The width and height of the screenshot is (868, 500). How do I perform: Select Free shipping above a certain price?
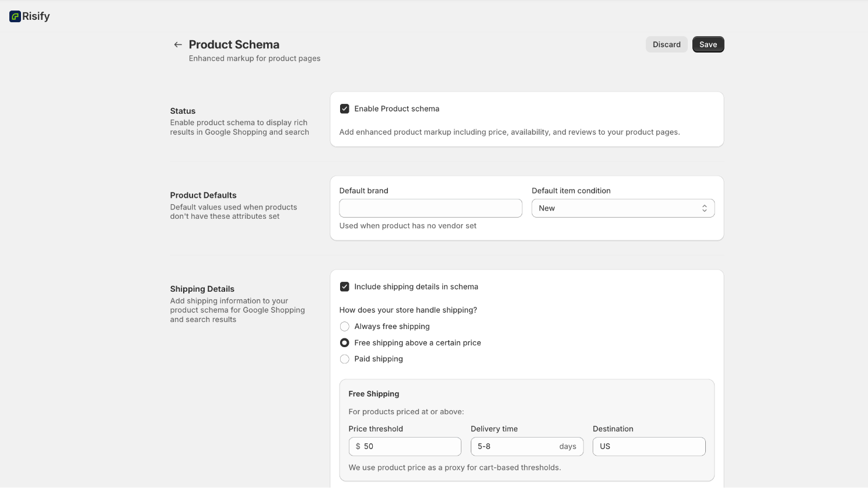pos(345,343)
